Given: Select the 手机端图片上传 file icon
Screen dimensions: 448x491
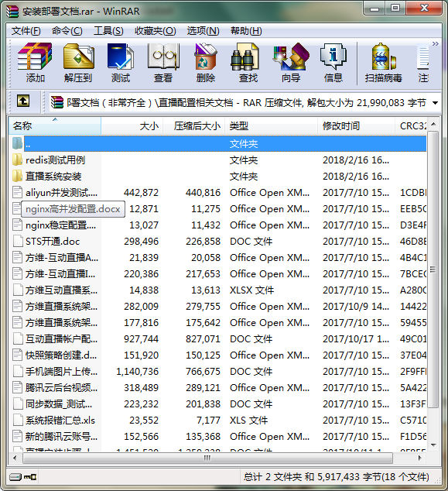Looking at the screenshot, I should (x=18, y=372).
